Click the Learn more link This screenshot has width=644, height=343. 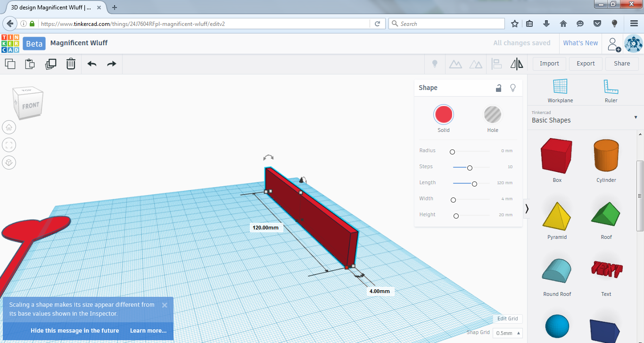tap(148, 331)
